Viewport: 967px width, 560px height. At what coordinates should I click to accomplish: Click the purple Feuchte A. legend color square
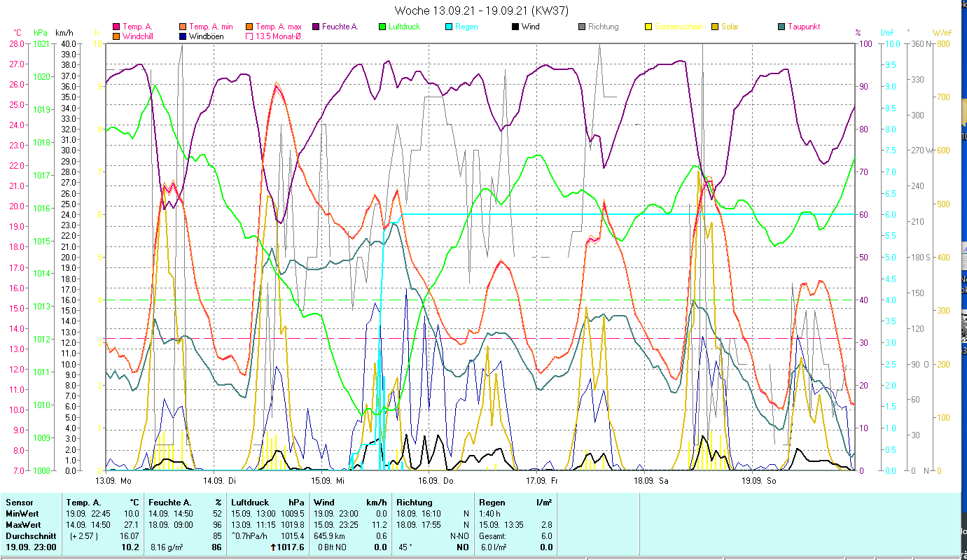[316, 27]
